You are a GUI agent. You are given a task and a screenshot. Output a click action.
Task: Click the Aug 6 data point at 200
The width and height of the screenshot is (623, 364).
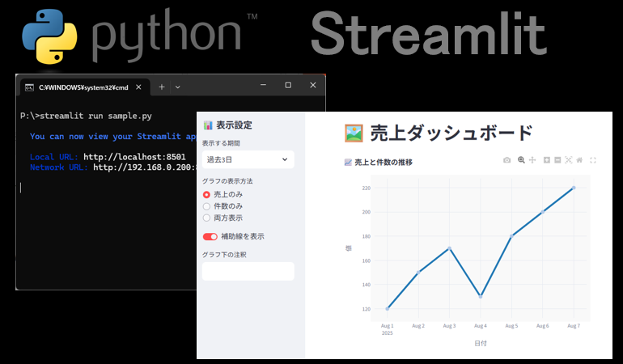[x=543, y=212]
